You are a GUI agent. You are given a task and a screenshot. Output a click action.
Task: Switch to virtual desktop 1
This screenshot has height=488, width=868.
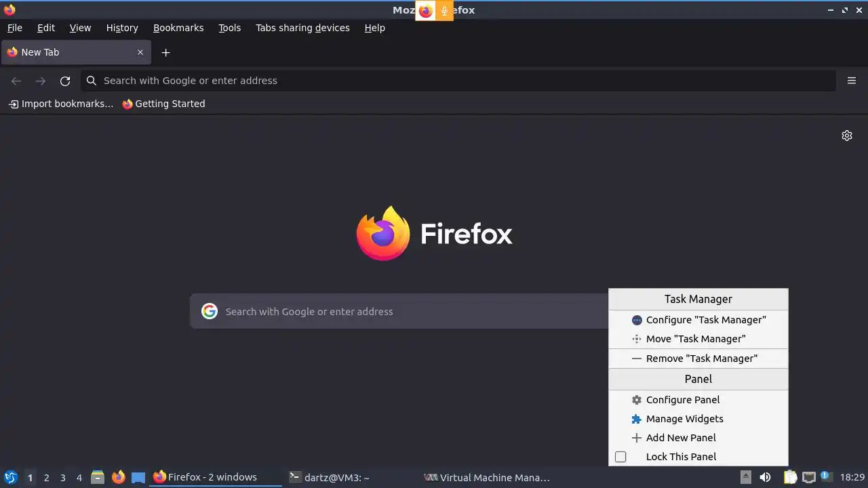(30, 477)
